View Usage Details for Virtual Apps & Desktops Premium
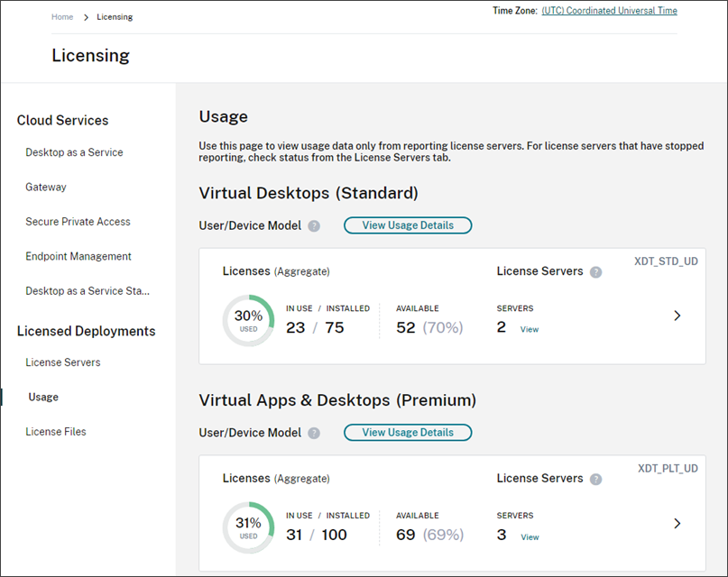The width and height of the screenshot is (728, 577). point(407,432)
